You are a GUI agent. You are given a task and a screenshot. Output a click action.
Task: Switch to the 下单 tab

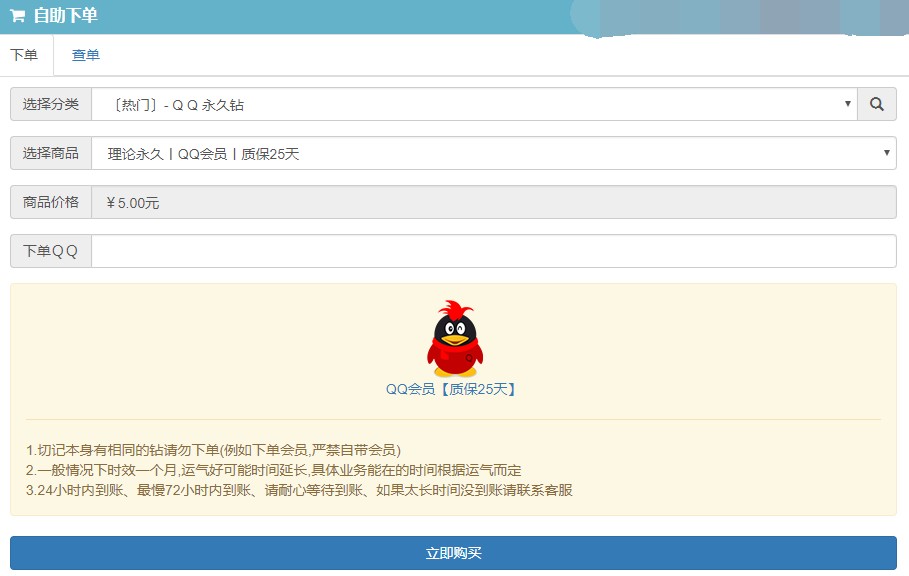coord(24,55)
